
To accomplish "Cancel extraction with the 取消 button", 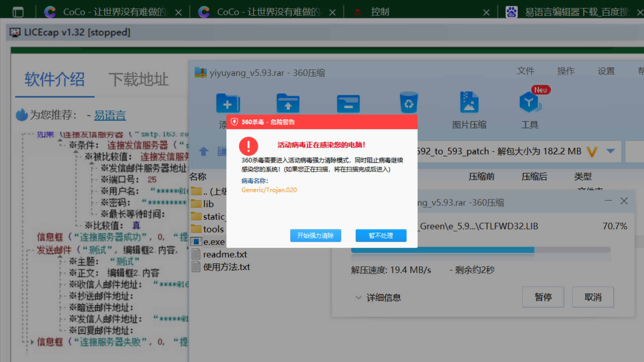I will tap(593, 297).
